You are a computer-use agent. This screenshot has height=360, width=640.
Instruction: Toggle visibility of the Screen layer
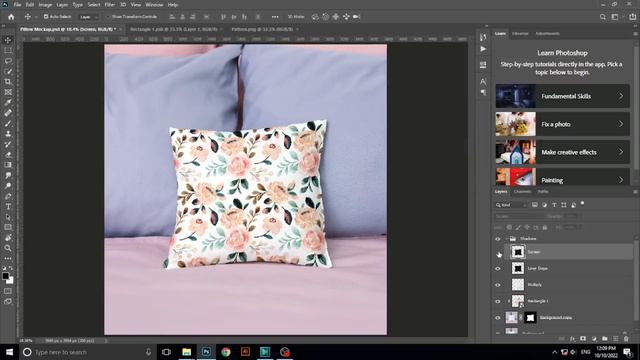click(498, 252)
